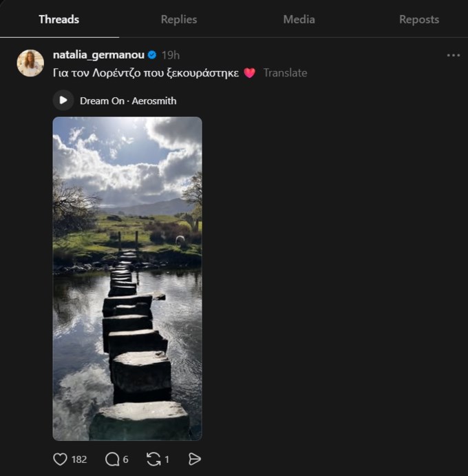Open comments via speech bubble icon
The height and width of the screenshot is (476, 468).
point(112,459)
